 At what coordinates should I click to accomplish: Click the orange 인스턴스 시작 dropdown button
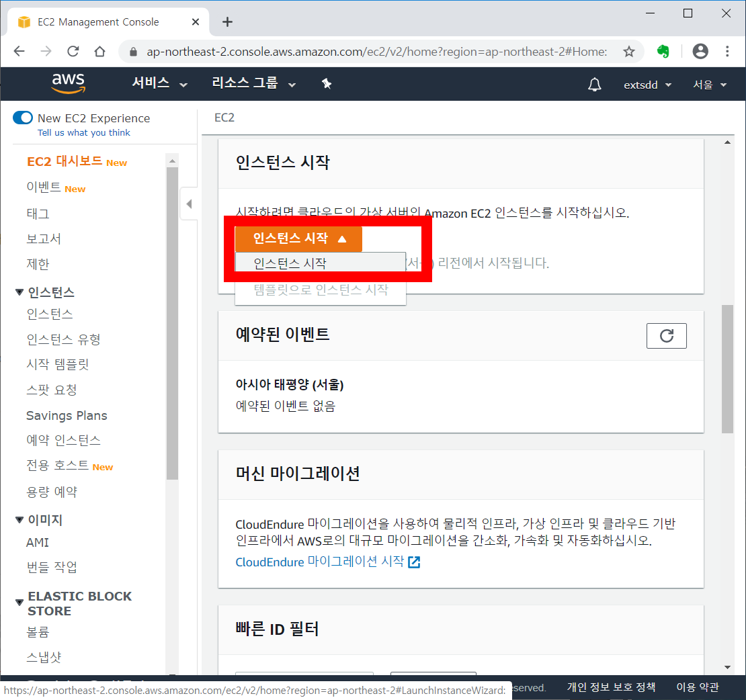(x=298, y=238)
